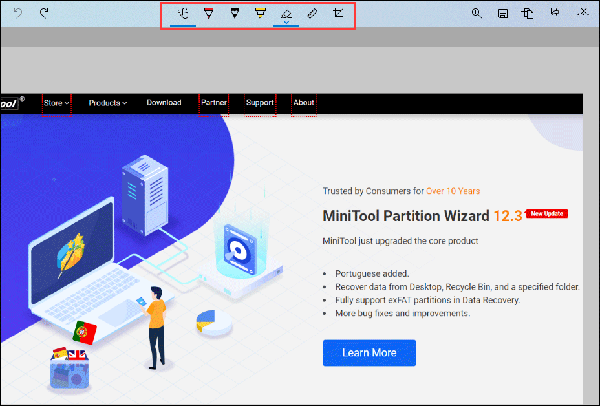Share the snip using the share icon
Viewport: 600px width, 406px height.
pyautogui.click(x=553, y=14)
